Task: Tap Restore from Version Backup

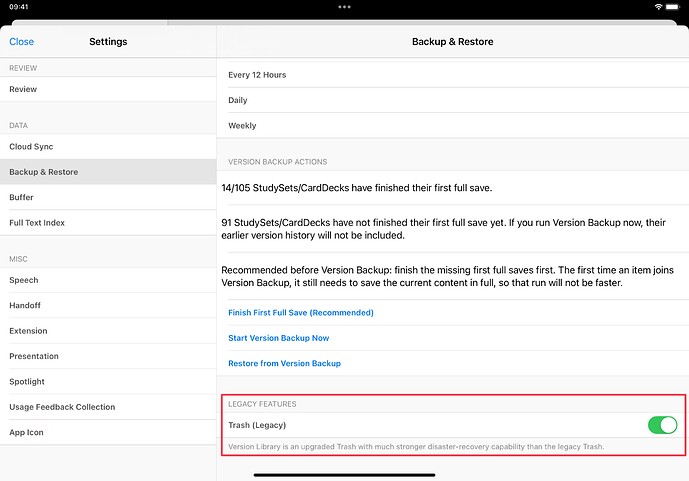Action: pyautogui.click(x=285, y=363)
